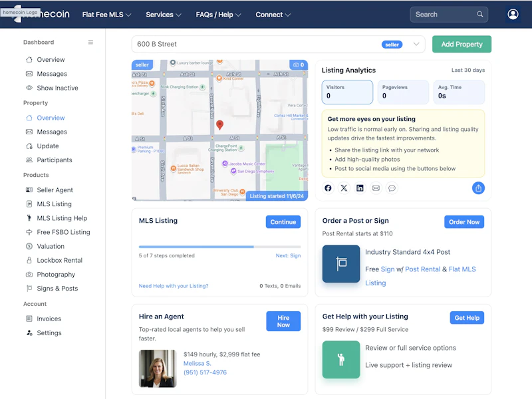Expand the Services menu
This screenshot has height=399, width=532.
[163, 15]
